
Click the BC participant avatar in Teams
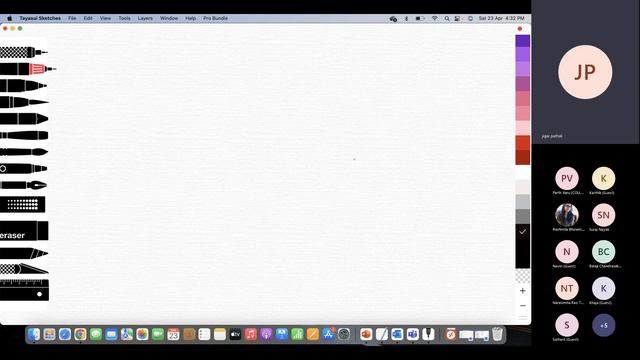point(603,252)
